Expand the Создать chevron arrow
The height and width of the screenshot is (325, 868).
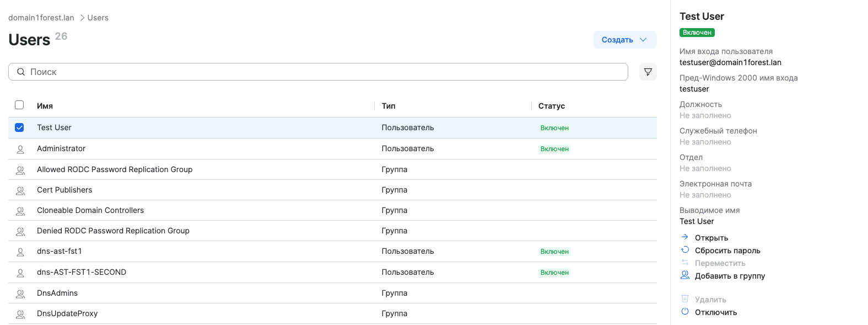[643, 40]
